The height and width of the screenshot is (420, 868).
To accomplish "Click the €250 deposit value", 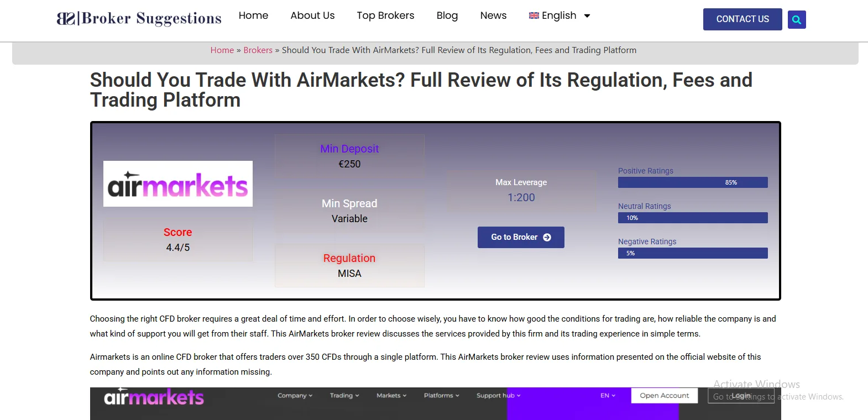I will (x=349, y=164).
